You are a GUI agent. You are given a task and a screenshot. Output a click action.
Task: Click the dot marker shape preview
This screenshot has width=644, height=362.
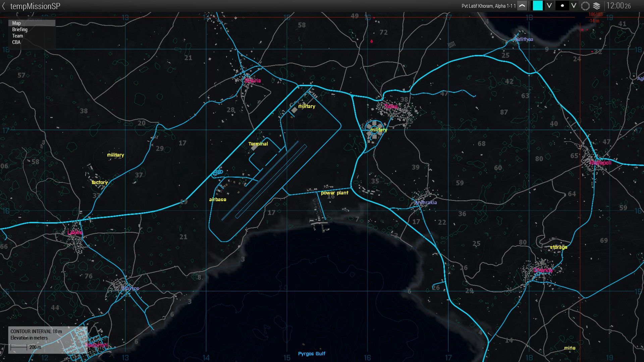[x=562, y=6]
